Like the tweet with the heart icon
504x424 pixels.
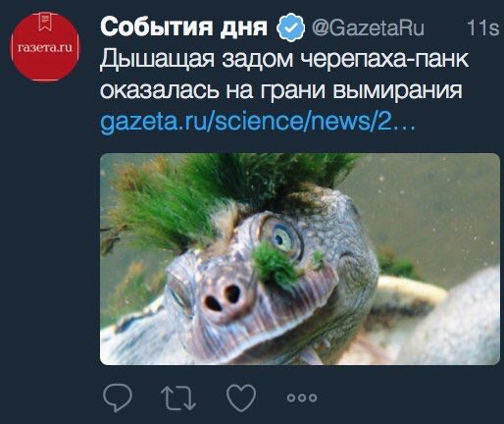[241, 397]
